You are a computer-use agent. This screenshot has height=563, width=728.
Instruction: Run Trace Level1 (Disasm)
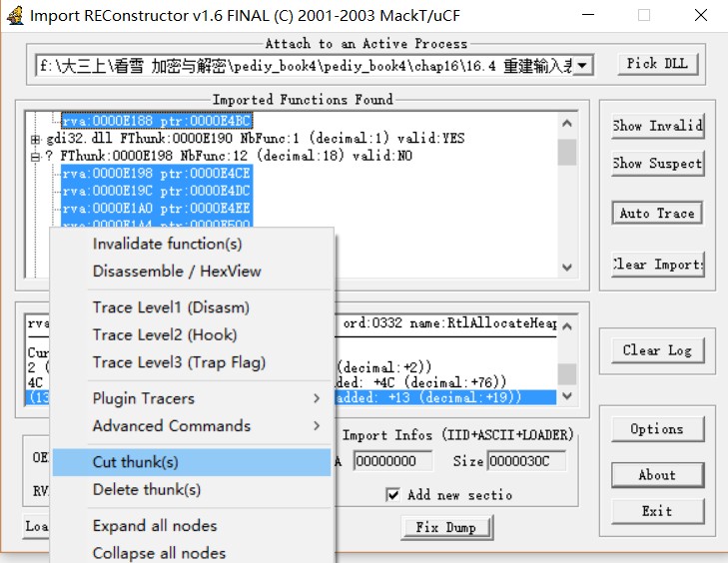tap(171, 307)
